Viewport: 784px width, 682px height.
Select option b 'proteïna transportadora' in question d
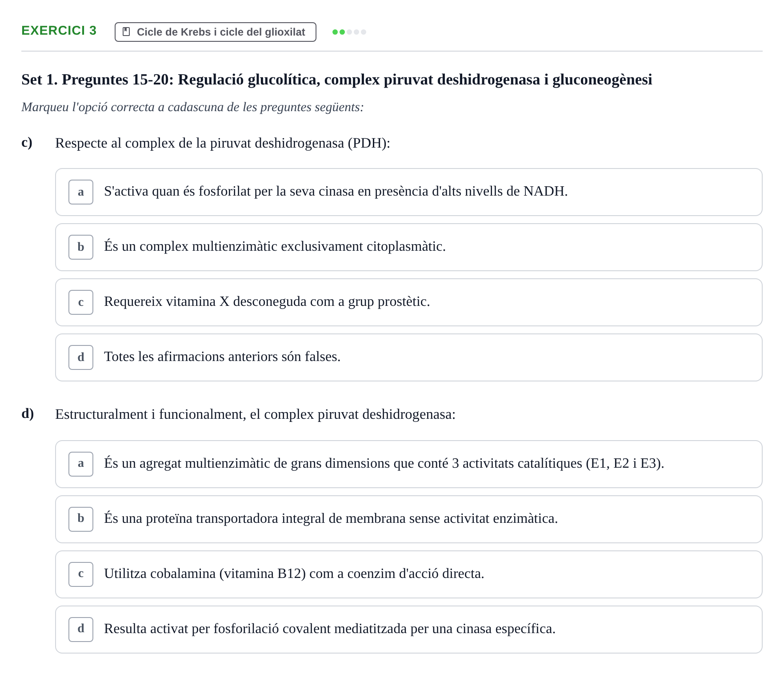(409, 519)
